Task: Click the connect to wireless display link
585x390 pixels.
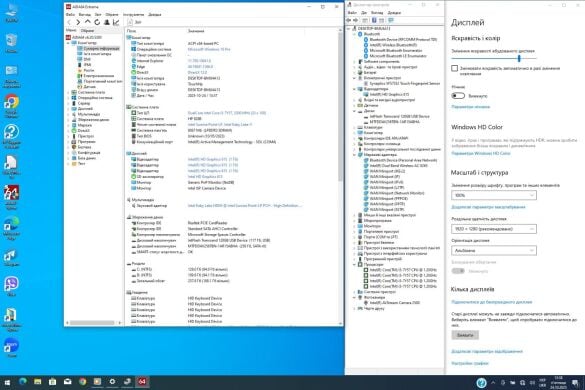Action: click(491, 302)
